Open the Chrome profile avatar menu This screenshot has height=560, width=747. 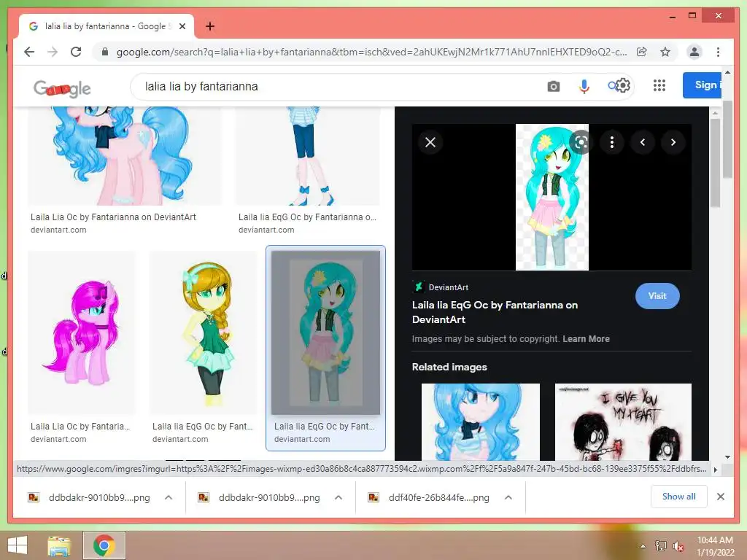[x=694, y=52]
